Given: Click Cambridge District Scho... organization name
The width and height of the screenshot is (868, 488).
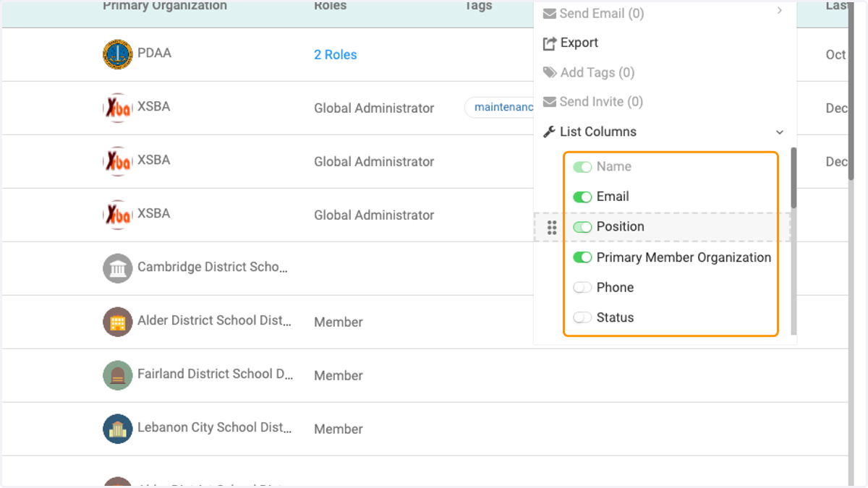Looking at the screenshot, I should tap(213, 267).
